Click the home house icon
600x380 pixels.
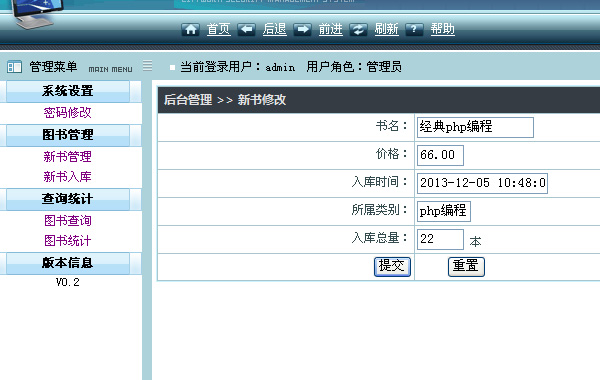[x=190, y=29]
